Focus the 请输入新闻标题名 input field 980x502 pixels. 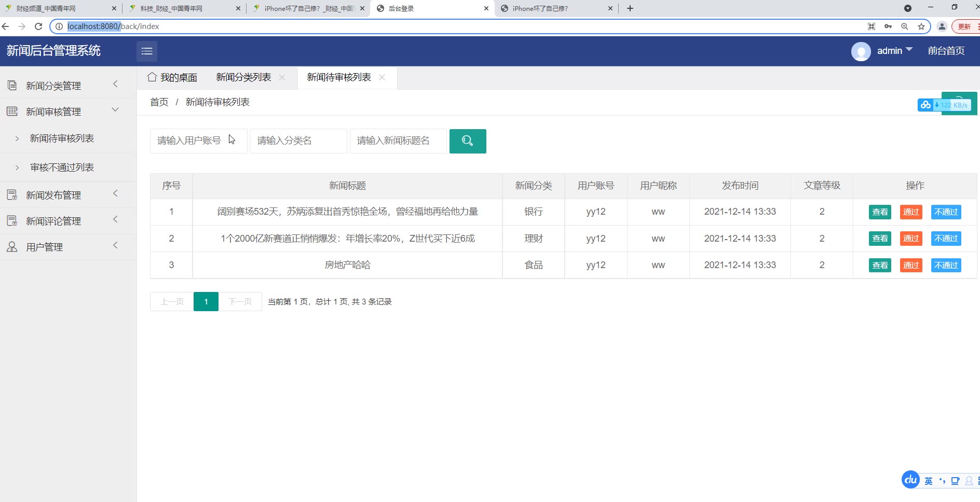398,141
